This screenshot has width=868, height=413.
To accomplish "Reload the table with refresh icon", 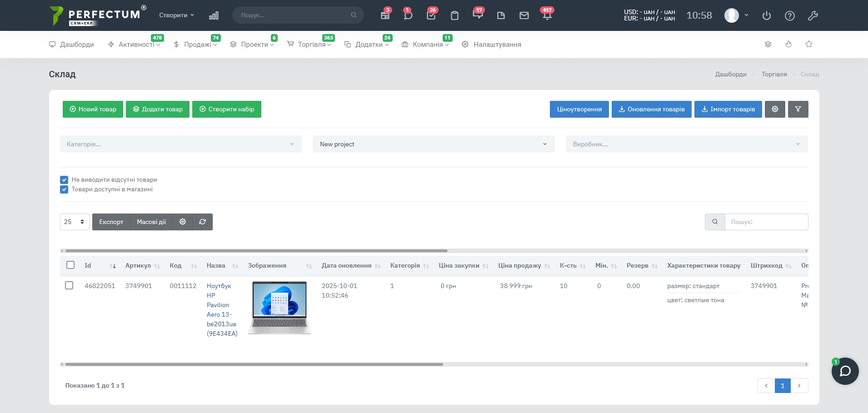I will 203,222.
